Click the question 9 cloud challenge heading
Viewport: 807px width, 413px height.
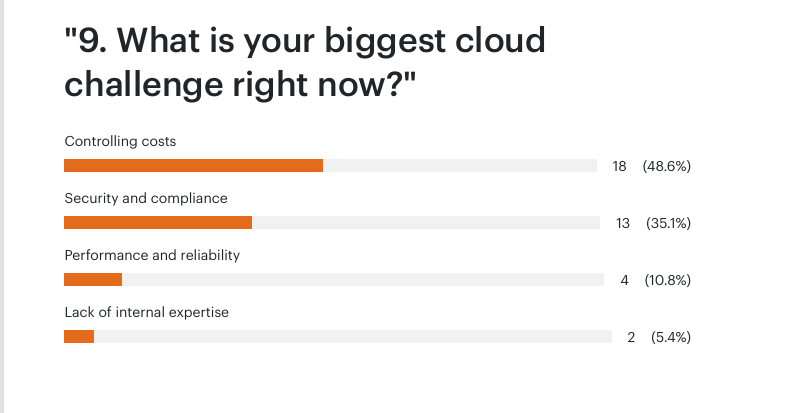point(305,62)
